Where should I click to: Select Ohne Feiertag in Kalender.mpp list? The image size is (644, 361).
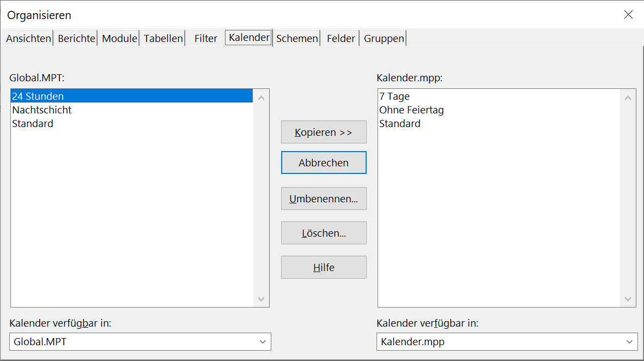[499, 110]
